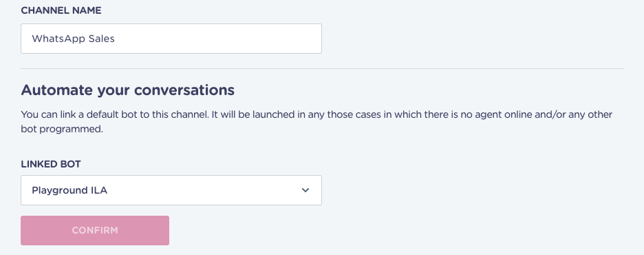This screenshot has width=644, height=255.
Task: Click the LINKED BOT label
Action: click(x=51, y=164)
